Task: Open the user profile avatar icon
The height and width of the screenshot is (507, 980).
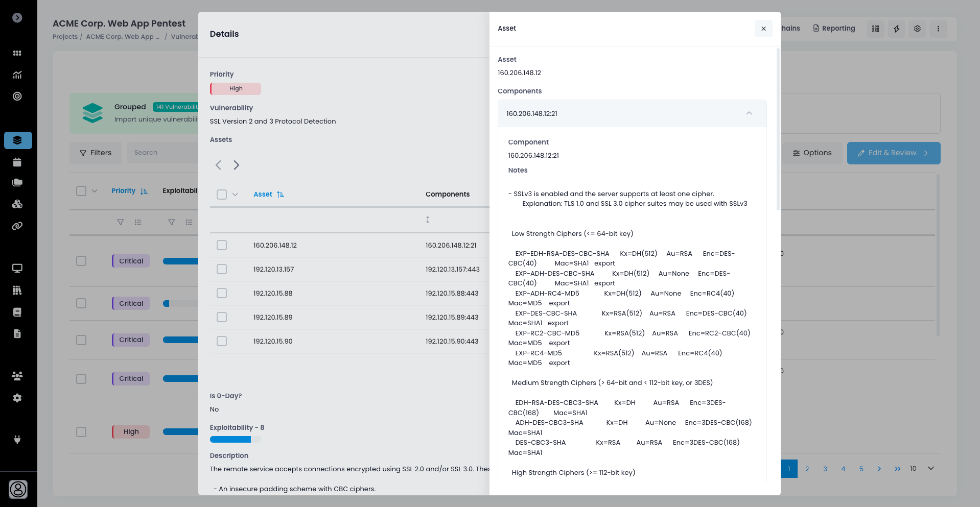Action: (x=18, y=489)
